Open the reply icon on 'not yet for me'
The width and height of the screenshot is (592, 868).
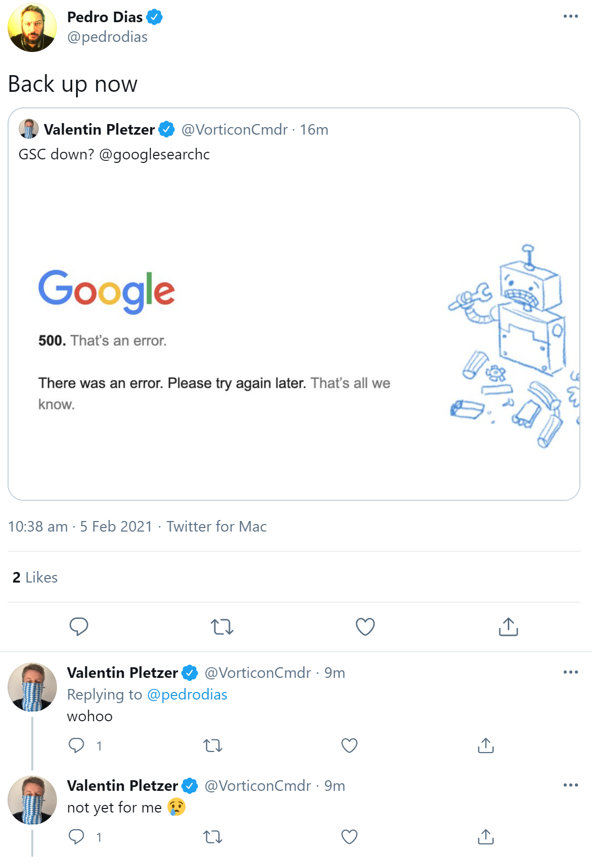(77, 837)
